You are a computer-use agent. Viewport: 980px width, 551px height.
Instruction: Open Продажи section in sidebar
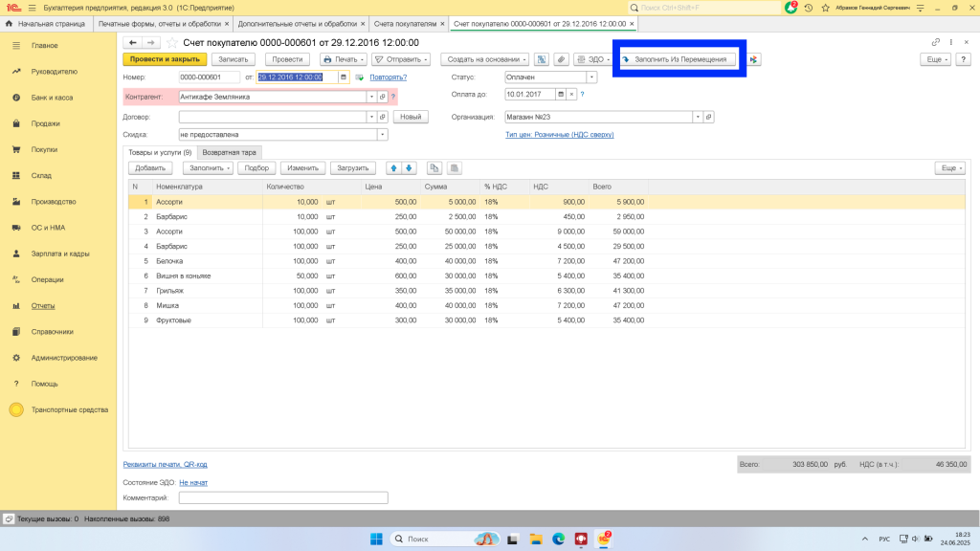(x=46, y=123)
